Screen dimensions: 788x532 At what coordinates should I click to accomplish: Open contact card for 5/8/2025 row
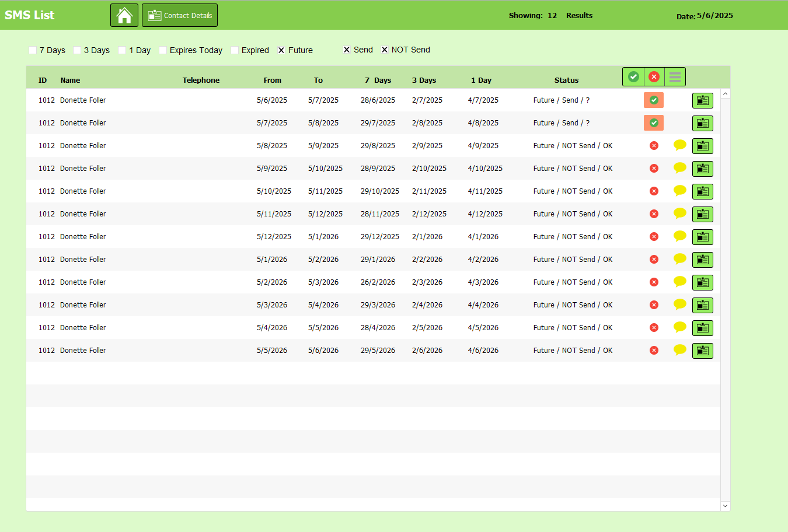pos(703,146)
